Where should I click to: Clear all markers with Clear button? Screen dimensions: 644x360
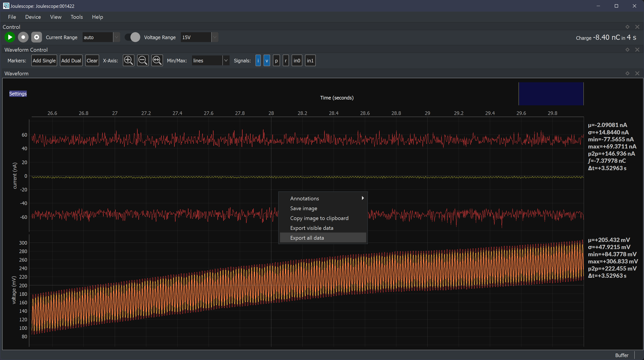[92, 60]
